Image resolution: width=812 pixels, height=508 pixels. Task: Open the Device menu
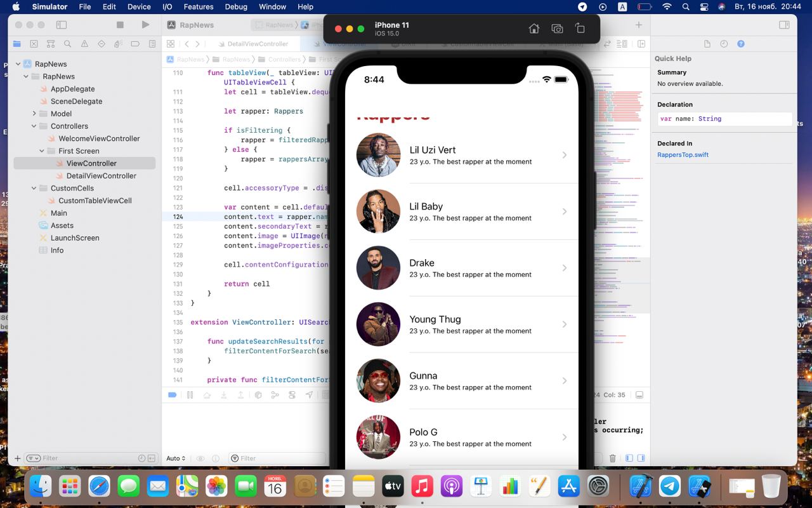click(x=138, y=6)
